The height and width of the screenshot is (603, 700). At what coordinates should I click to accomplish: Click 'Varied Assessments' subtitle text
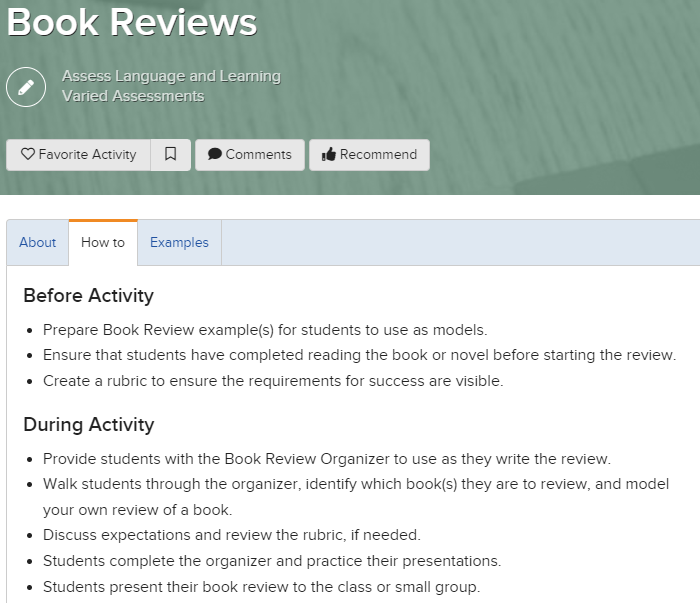click(133, 96)
